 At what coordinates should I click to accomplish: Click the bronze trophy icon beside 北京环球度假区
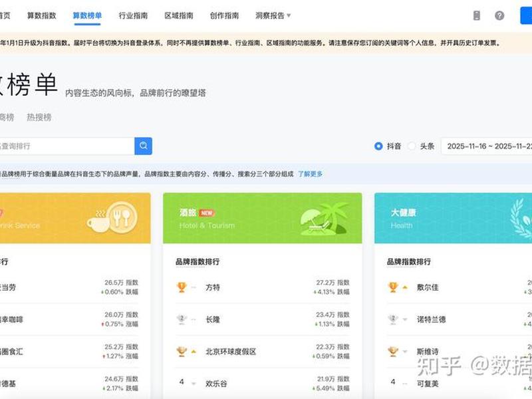tap(182, 352)
